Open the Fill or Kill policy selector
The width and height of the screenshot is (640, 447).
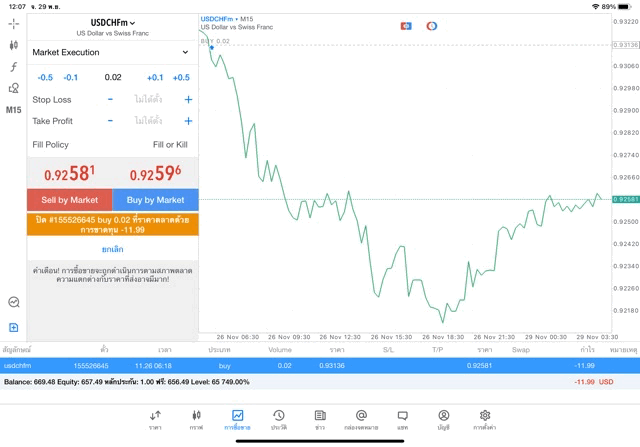[x=170, y=145]
